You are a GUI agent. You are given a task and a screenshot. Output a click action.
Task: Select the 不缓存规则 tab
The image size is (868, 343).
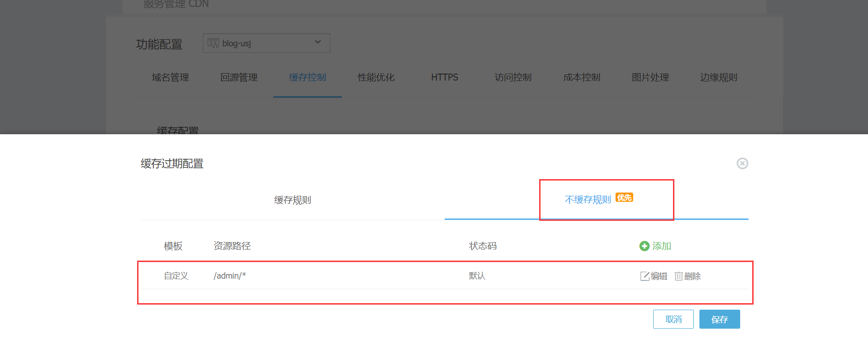coord(587,200)
